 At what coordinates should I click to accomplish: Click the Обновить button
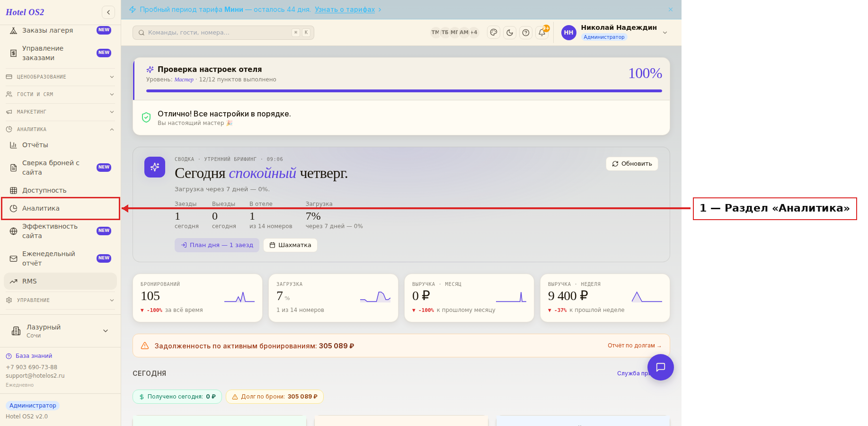click(x=632, y=164)
